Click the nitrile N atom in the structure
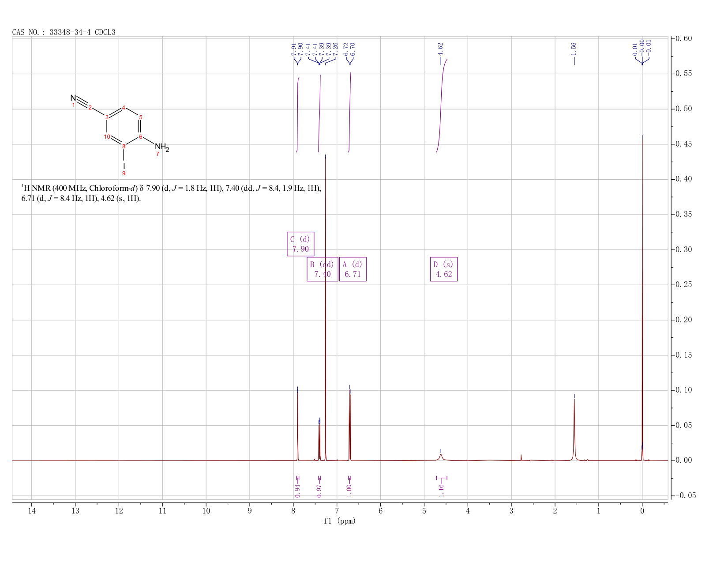This screenshot has height=563, width=728. (x=73, y=98)
